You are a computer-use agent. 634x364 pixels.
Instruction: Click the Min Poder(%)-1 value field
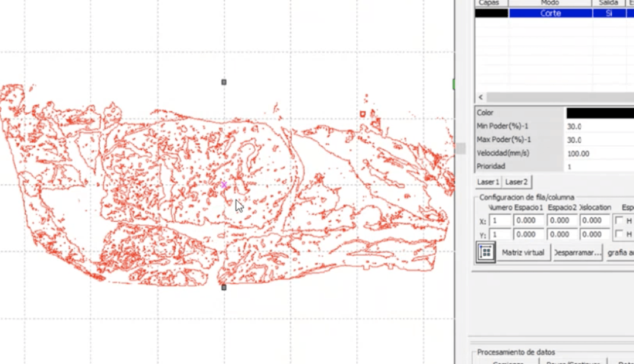[x=599, y=126]
